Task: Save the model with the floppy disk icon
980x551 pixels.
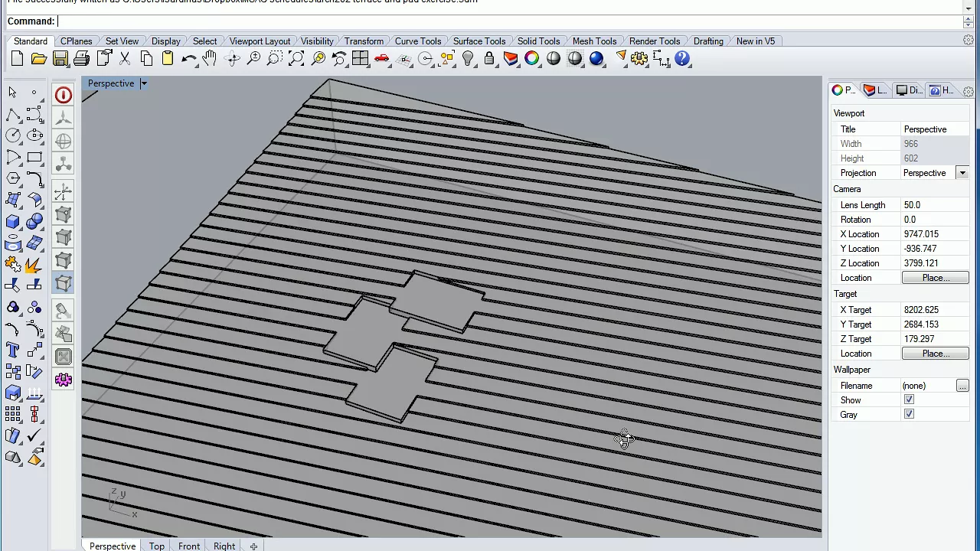Action: point(60,59)
